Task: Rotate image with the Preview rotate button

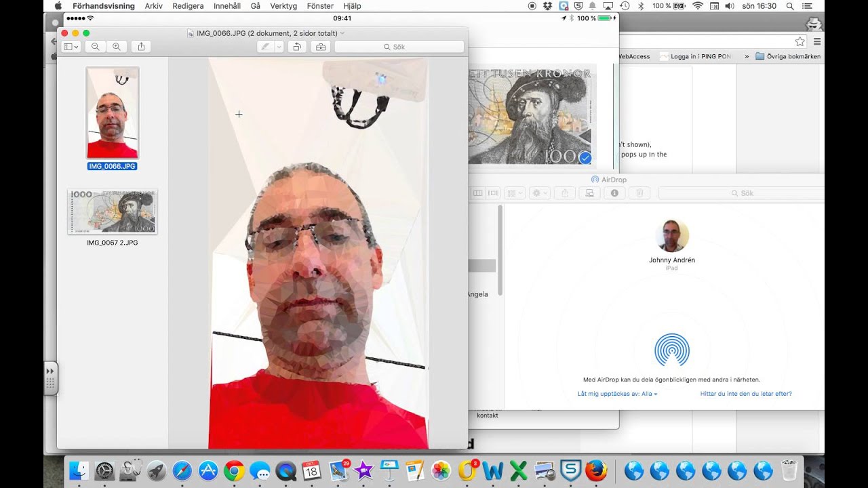Action: 296,47
